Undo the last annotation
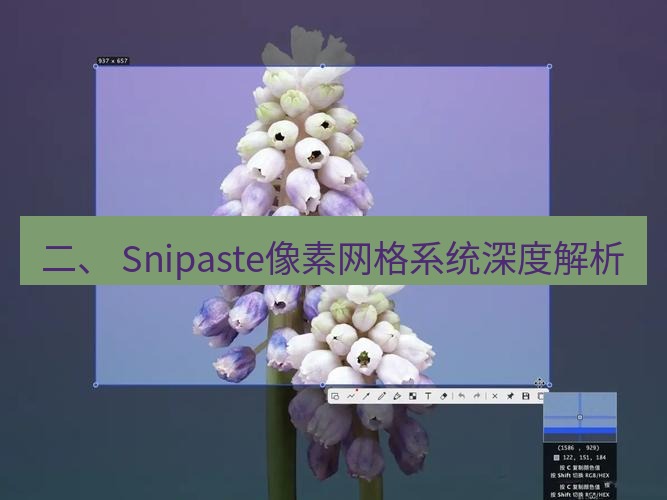This screenshot has height=500, width=667. [462, 396]
